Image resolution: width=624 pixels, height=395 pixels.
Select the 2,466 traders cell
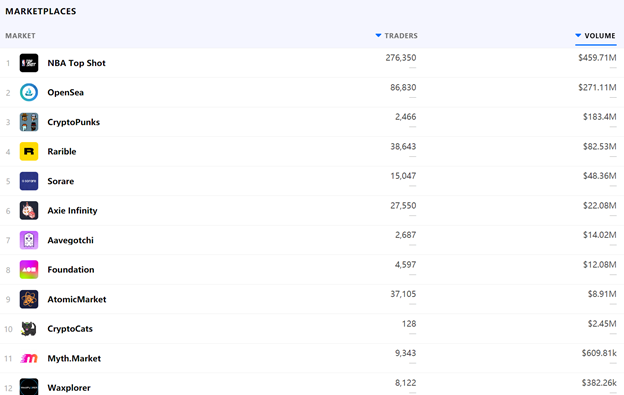tap(406, 117)
